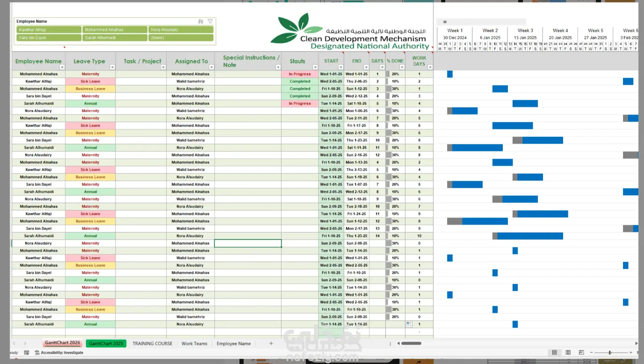The image size is (644, 364).
Task: Toggle Sarah Alhumaidi slicer filter
Action: (x=115, y=38)
